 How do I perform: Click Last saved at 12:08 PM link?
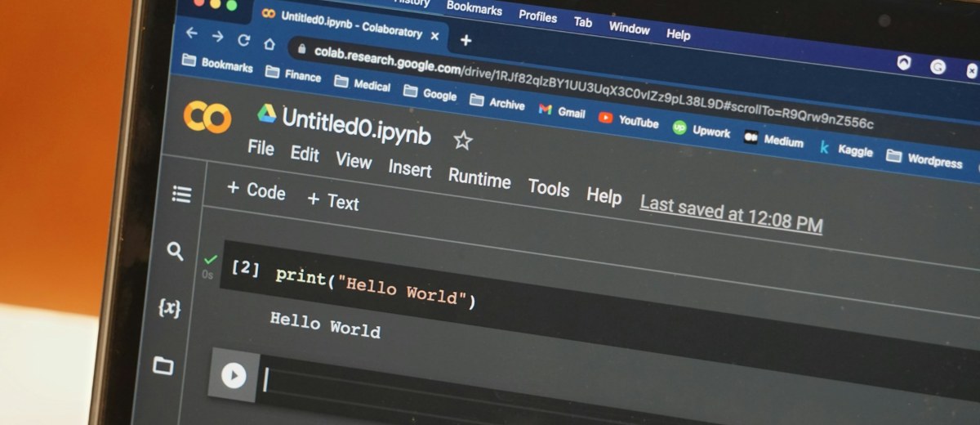pos(731,213)
